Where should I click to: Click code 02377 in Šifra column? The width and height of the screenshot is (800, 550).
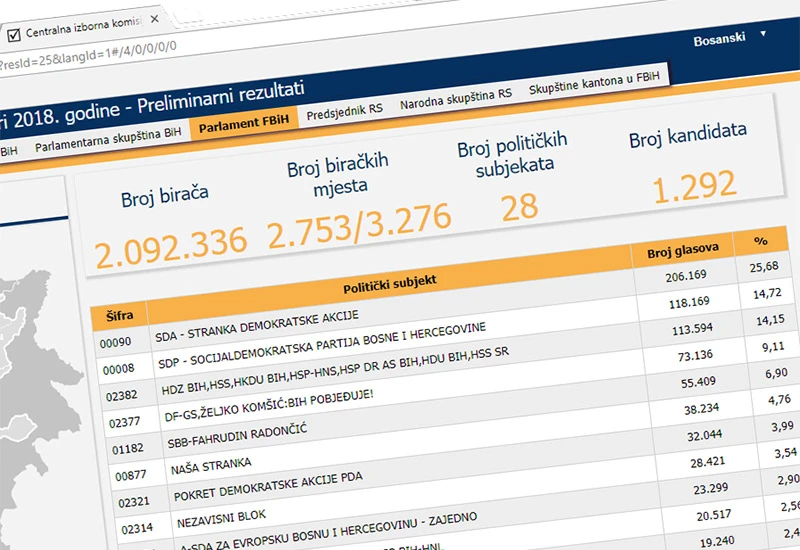pos(124,422)
